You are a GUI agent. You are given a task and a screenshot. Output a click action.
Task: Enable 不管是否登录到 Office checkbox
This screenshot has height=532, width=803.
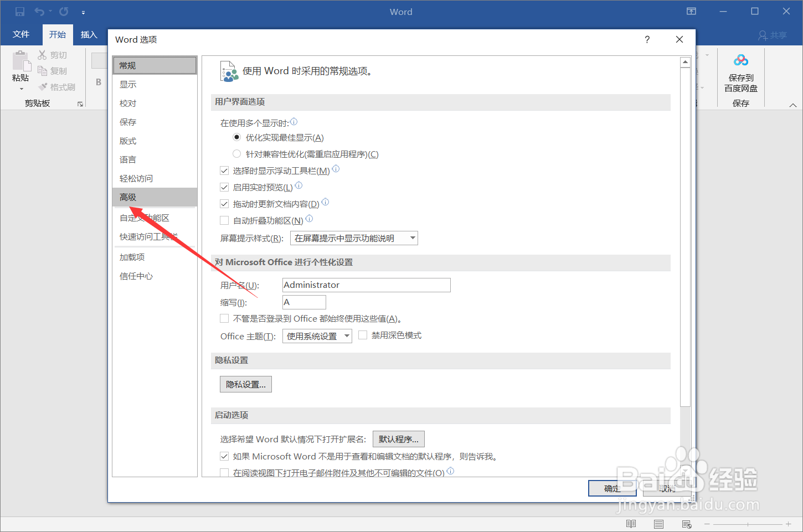point(224,318)
